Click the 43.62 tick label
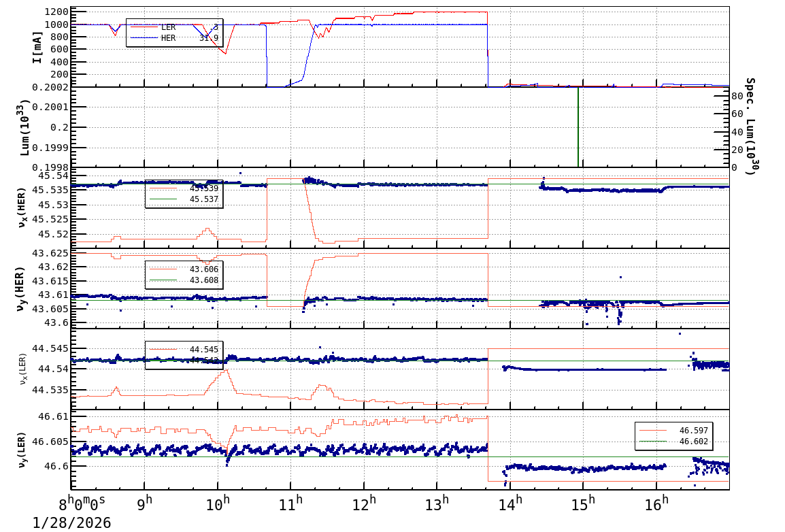785x532 pixels. [53, 267]
